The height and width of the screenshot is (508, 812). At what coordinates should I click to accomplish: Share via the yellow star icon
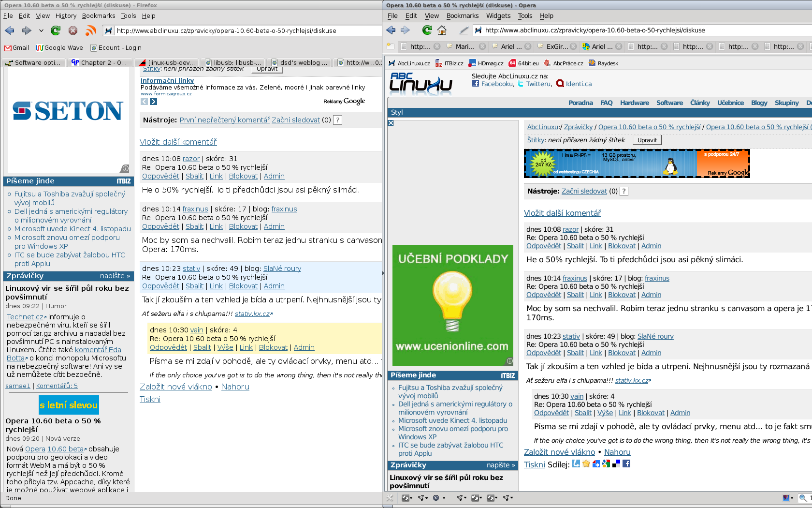tap(586, 463)
